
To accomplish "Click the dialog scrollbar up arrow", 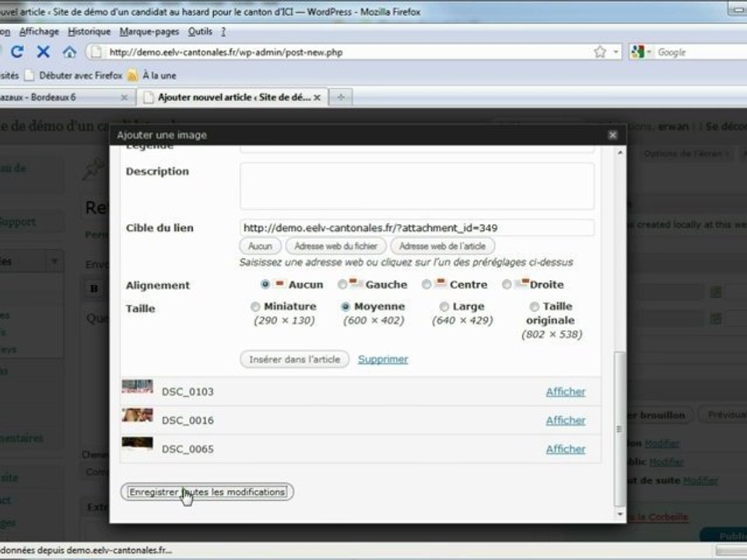I will point(620,153).
